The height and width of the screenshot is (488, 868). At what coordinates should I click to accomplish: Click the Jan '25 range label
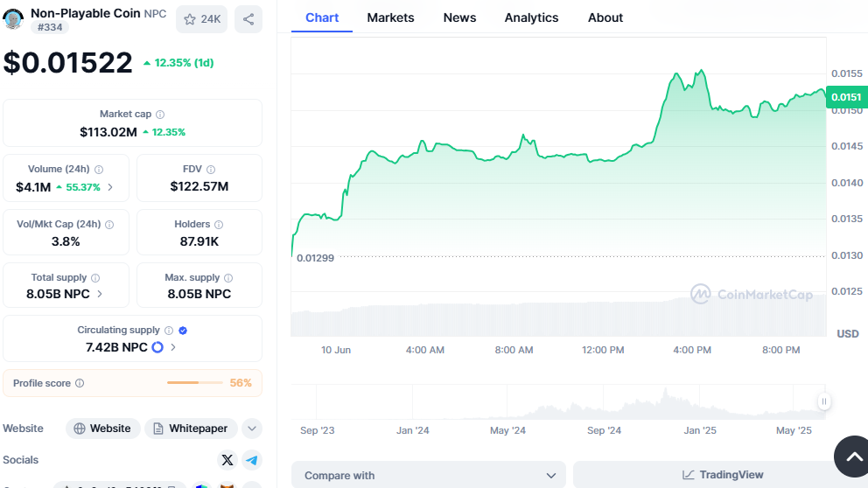pyautogui.click(x=700, y=430)
